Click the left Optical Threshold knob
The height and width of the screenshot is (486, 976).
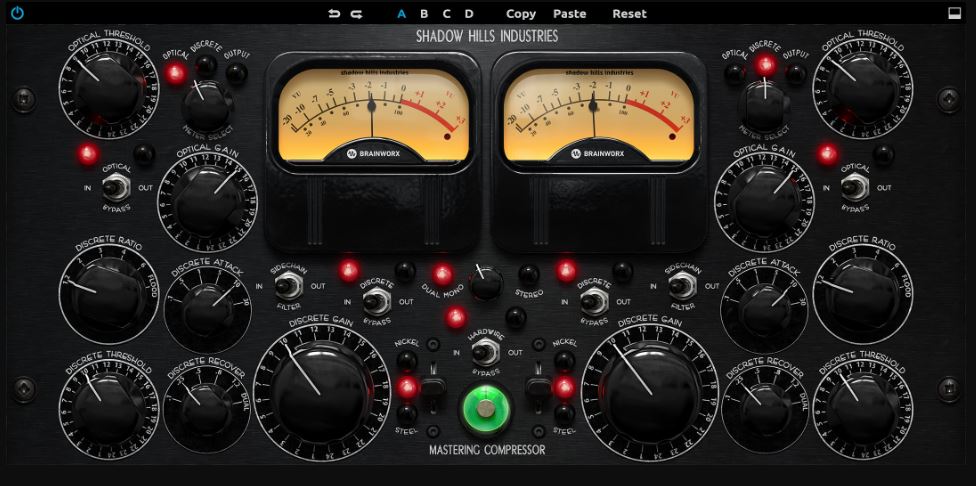tap(108, 87)
